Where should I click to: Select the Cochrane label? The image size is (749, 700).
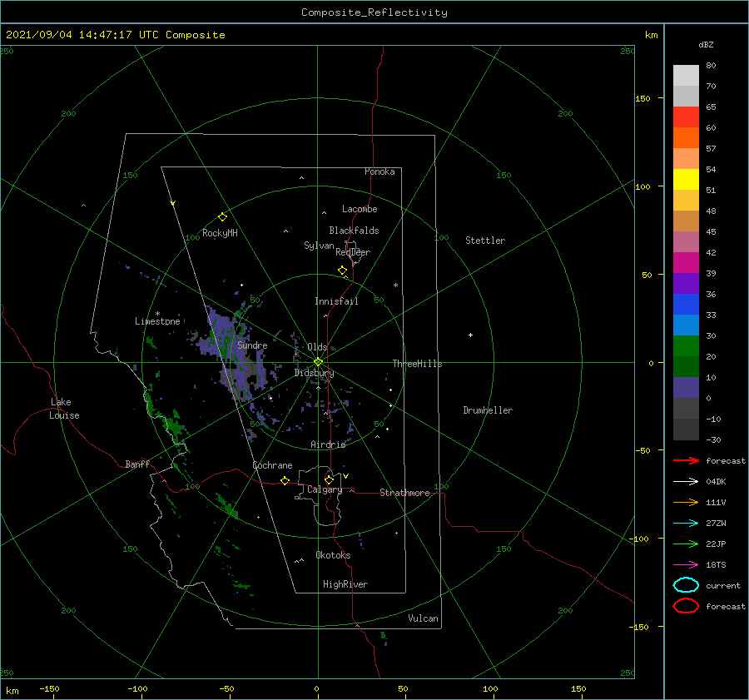[272, 465]
